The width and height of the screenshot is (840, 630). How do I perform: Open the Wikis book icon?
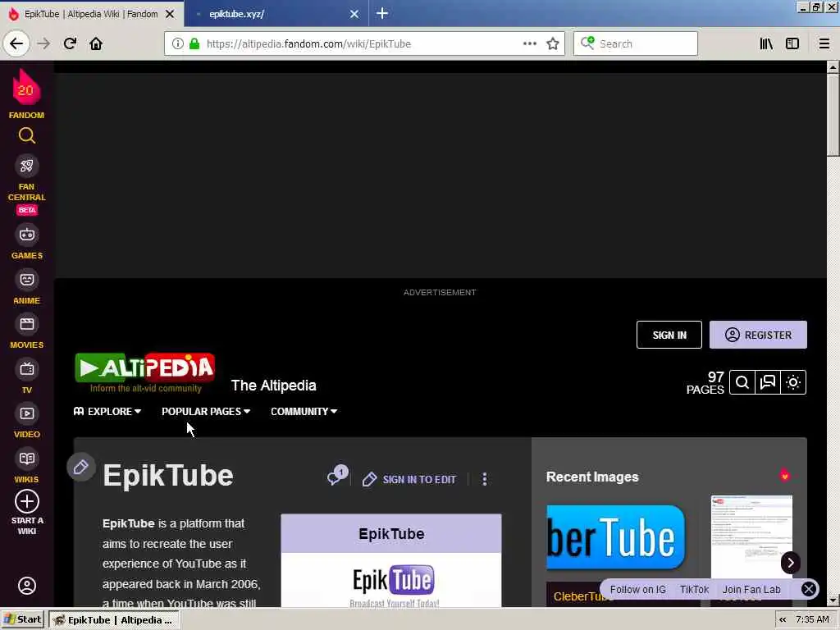click(27, 459)
